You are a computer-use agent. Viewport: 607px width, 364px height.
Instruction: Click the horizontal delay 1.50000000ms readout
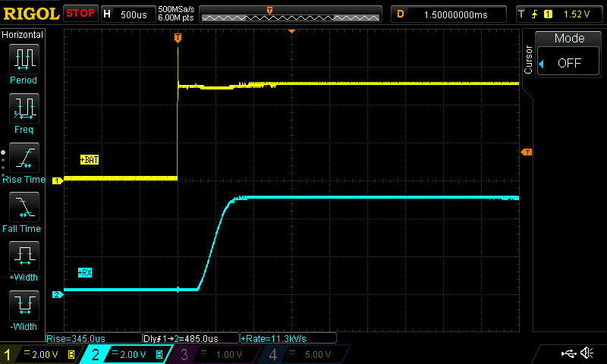[x=456, y=14]
